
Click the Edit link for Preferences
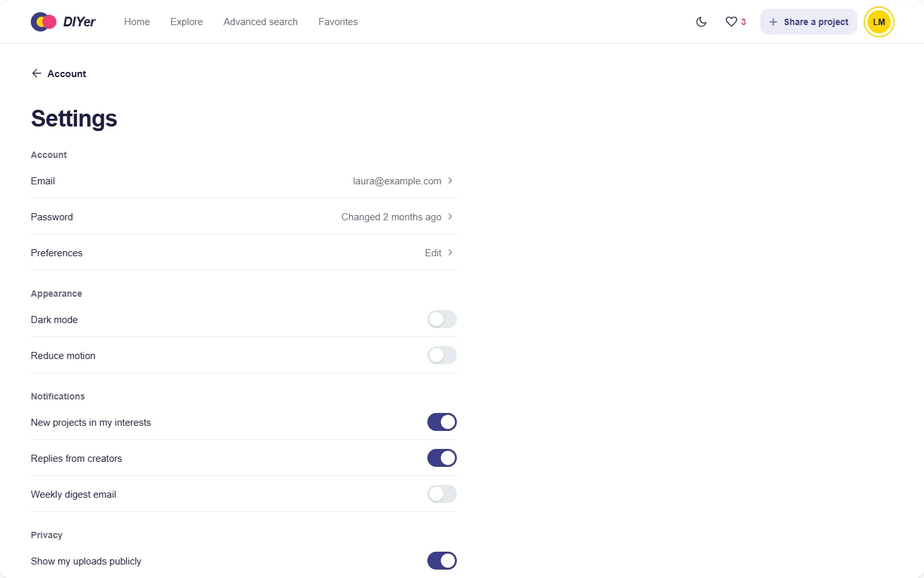point(433,253)
